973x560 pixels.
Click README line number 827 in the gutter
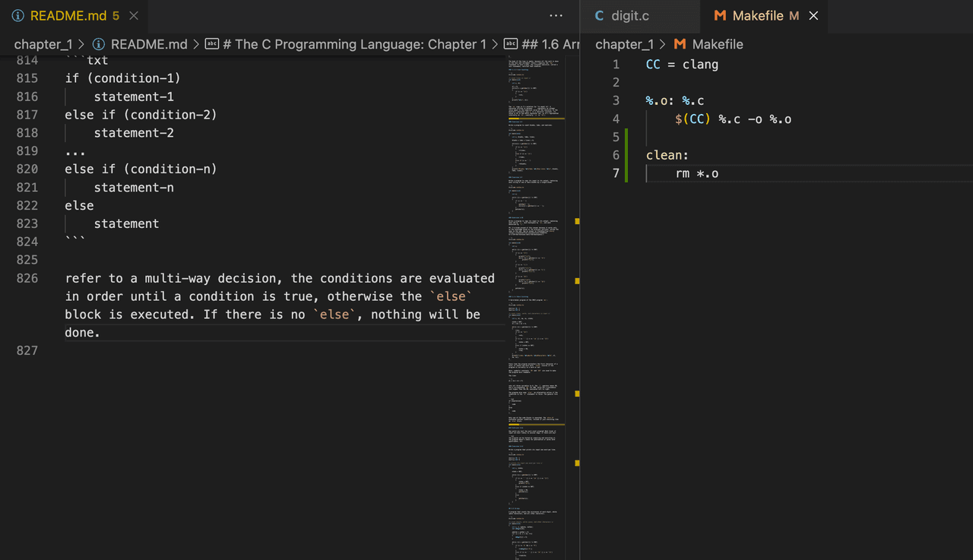(27, 350)
